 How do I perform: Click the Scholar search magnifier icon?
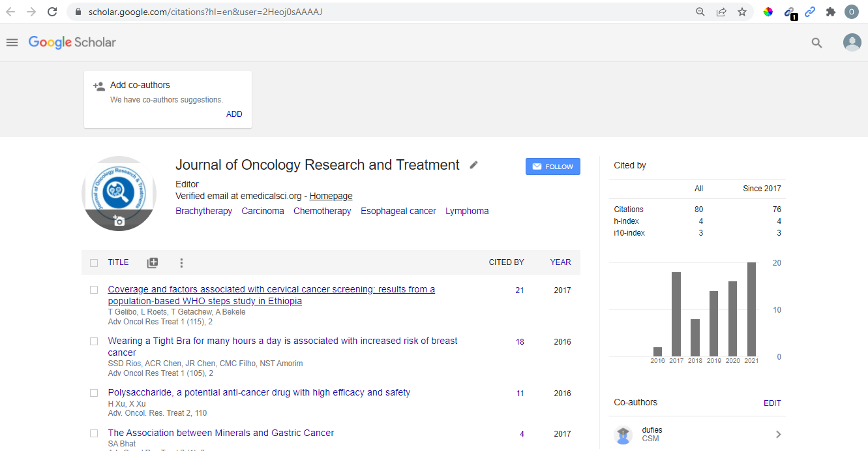tap(816, 43)
